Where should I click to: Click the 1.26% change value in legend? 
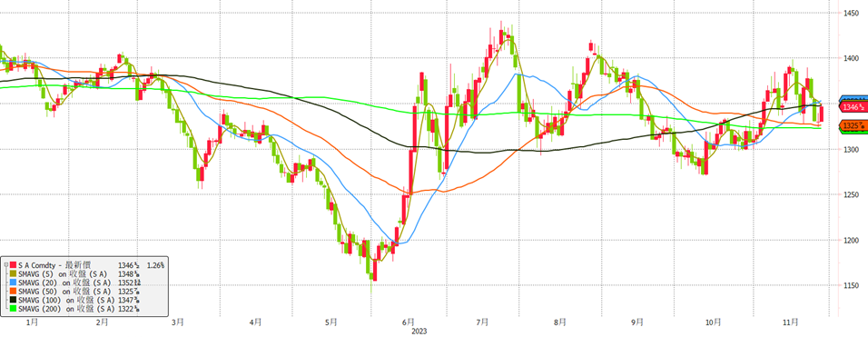click(x=155, y=265)
